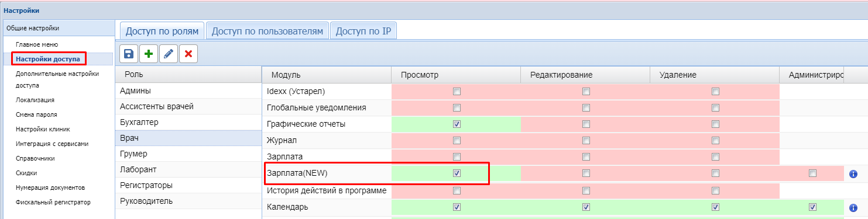Go to Интеграция с сервисами
The width and height of the screenshot is (868, 219).
coord(52,144)
